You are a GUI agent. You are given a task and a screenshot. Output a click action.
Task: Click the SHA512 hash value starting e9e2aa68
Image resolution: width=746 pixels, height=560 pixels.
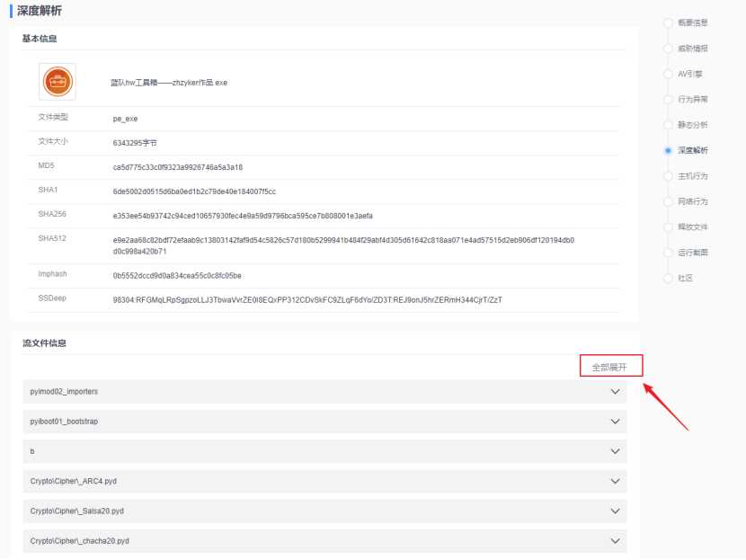pyautogui.click(x=343, y=245)
